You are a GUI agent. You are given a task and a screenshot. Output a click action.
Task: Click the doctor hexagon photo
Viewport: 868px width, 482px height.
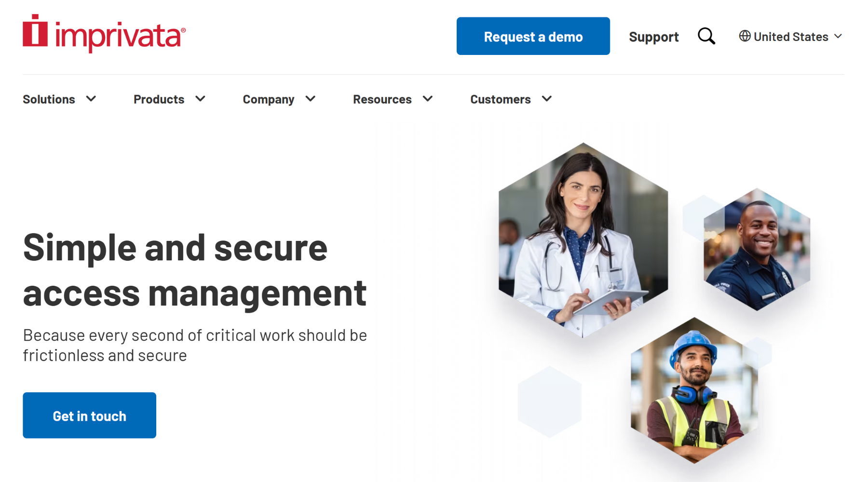(x=583, y=240)
